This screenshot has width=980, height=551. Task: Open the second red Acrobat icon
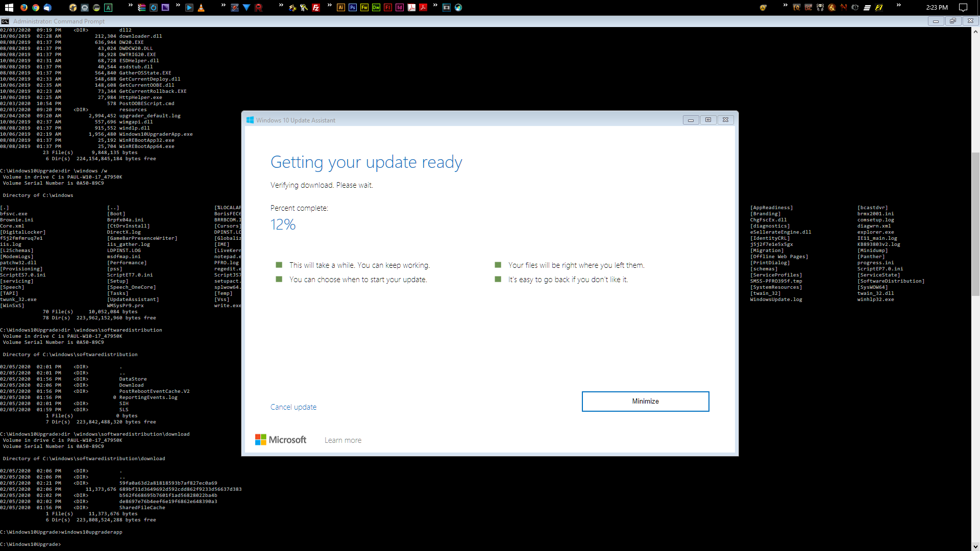pyautogui.click(x=423, y=8)
